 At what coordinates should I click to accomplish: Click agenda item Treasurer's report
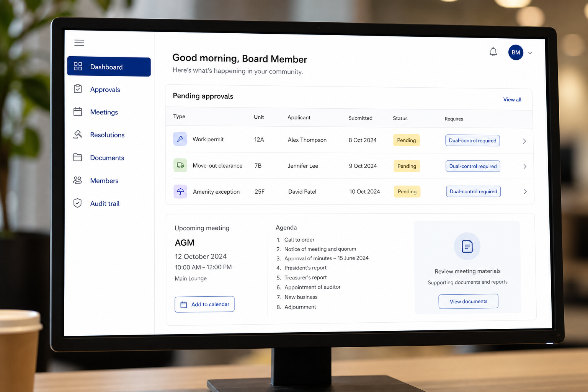(x=305, y=278)
